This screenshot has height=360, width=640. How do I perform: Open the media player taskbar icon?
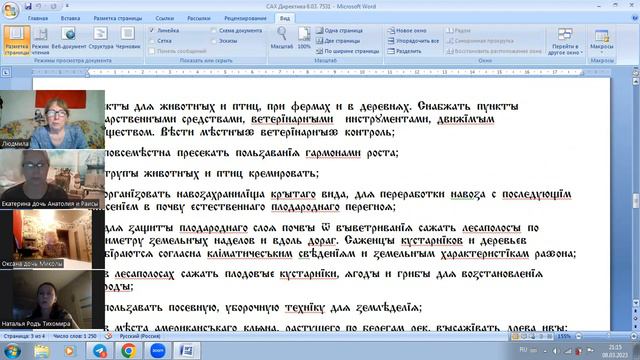(69, 351)
